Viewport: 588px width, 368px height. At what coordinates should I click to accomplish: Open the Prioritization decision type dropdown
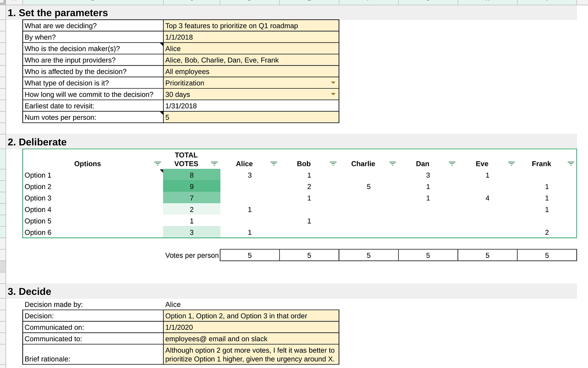(333, 83)
